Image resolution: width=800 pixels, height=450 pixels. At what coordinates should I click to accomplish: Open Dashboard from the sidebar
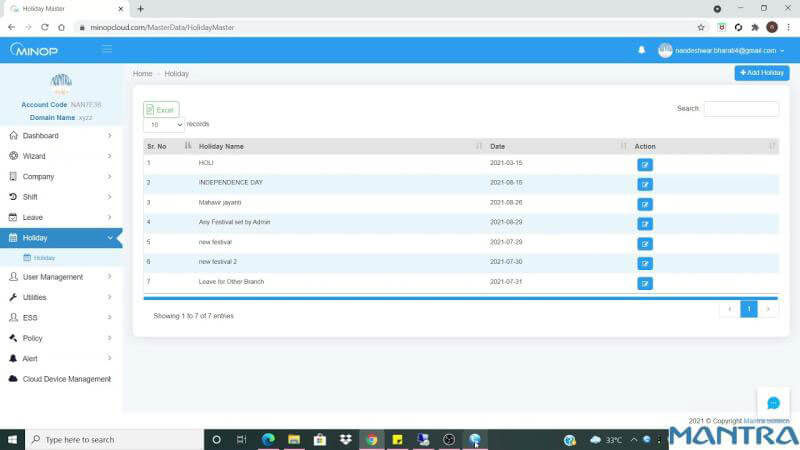[x=61, y=135]
